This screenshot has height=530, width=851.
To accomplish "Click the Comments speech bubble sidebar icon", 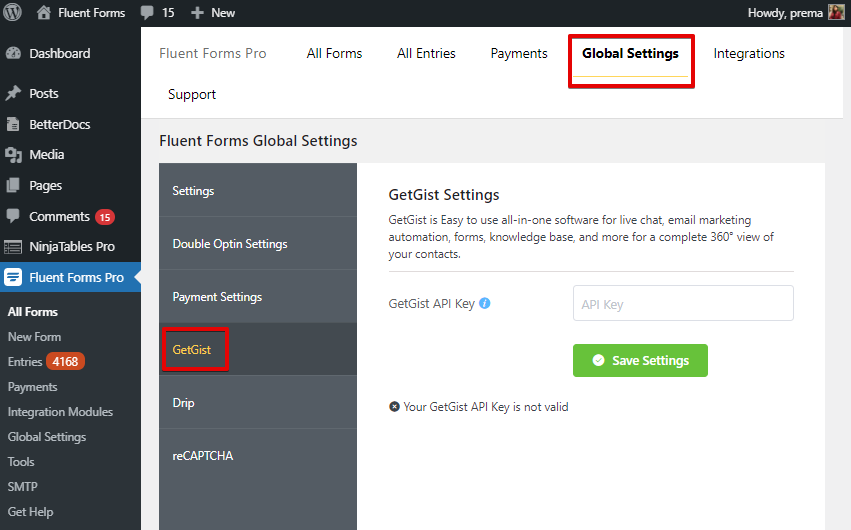I will click(x=13, y=216).
